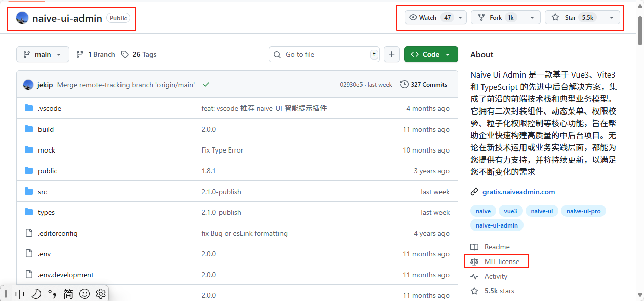
Task: Open fix Bug or esLink formatting commit
Action: click(245, 233)
